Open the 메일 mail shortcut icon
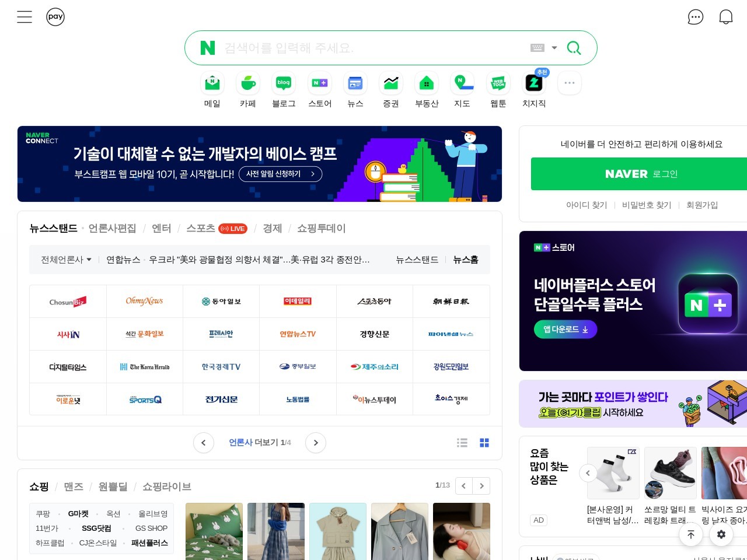This screenshot has width=747, height=560. click(212, 83)
